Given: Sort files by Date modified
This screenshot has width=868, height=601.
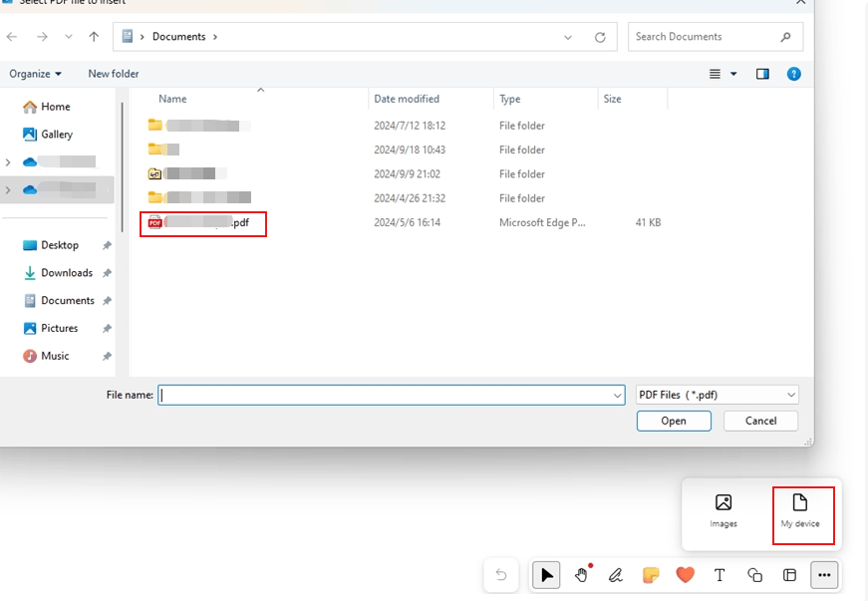Looking at the screenshot, I should pos(407,99).
